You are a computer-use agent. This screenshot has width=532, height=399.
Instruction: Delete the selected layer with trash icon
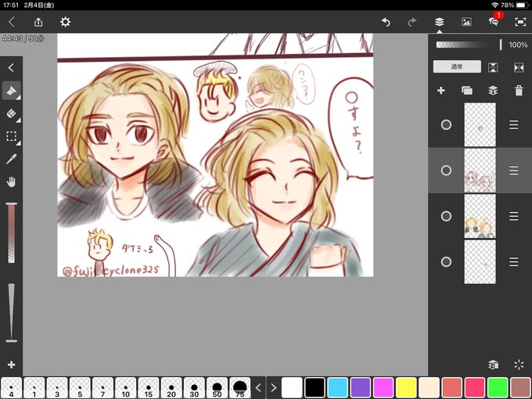pyautogui.click(x=519, y=91)
